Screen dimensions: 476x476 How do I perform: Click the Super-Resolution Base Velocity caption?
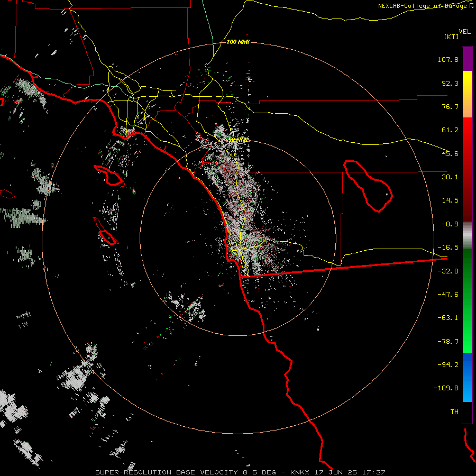click(241, 472)
